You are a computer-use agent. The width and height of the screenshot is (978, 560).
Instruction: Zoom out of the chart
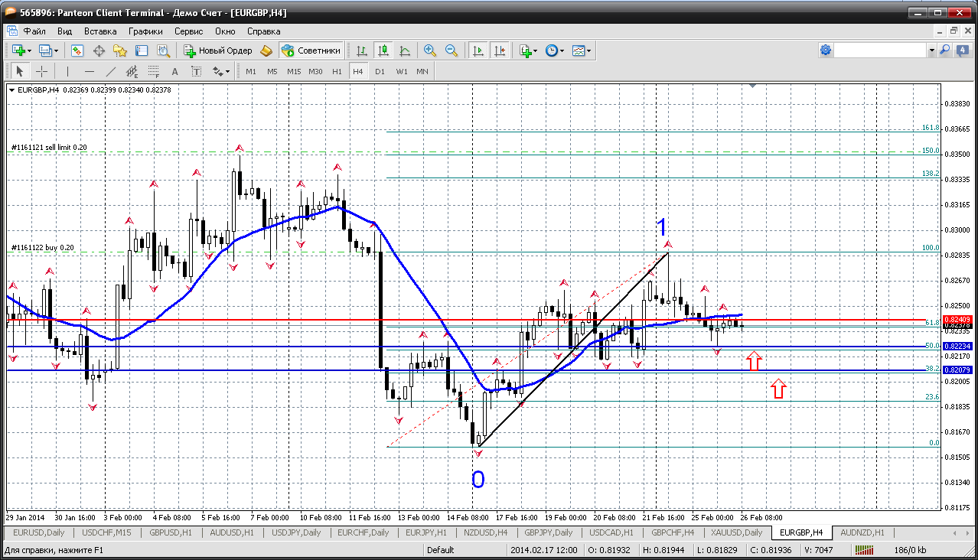452,50
